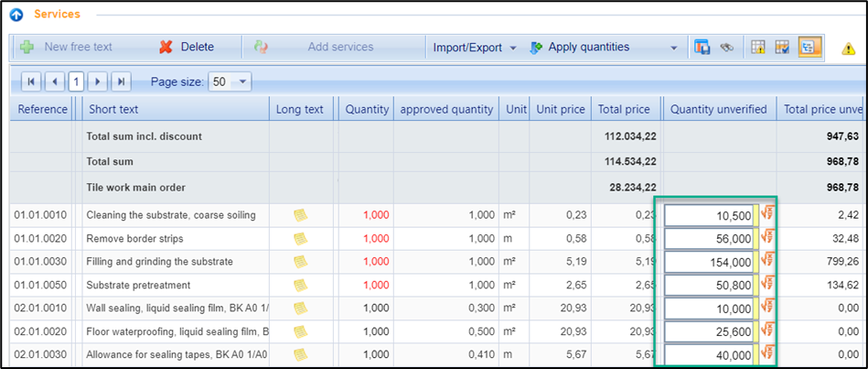Jump to the last page of results
The image size is (868, 369).
tap(122, 81)
